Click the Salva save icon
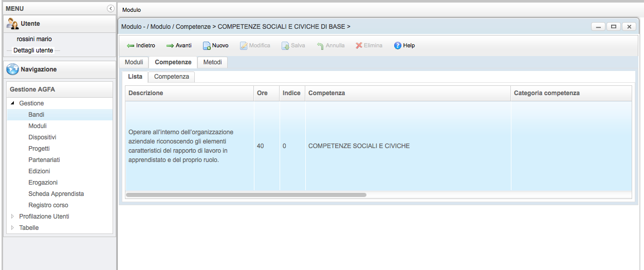The image size is (644, 270). point(285,46)
